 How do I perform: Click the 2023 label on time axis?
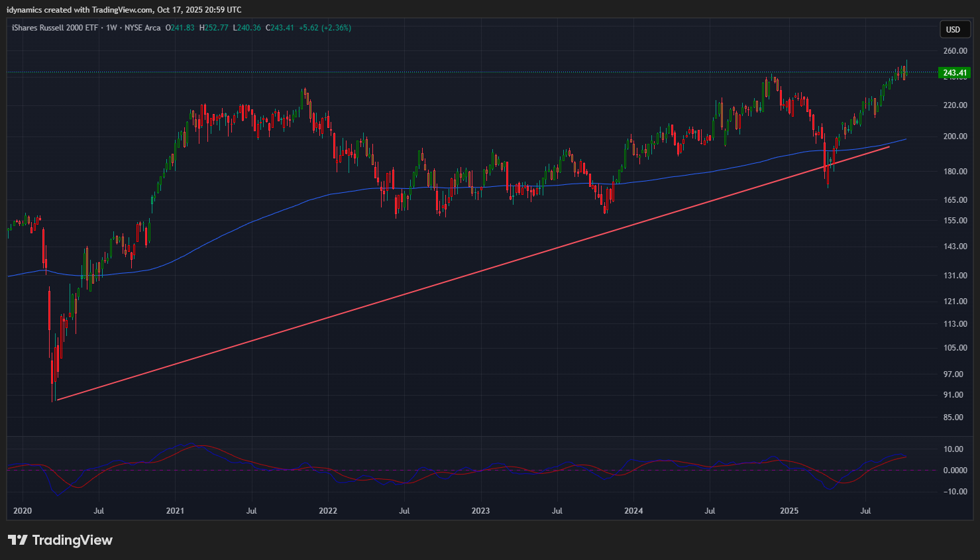coord(480,511)
